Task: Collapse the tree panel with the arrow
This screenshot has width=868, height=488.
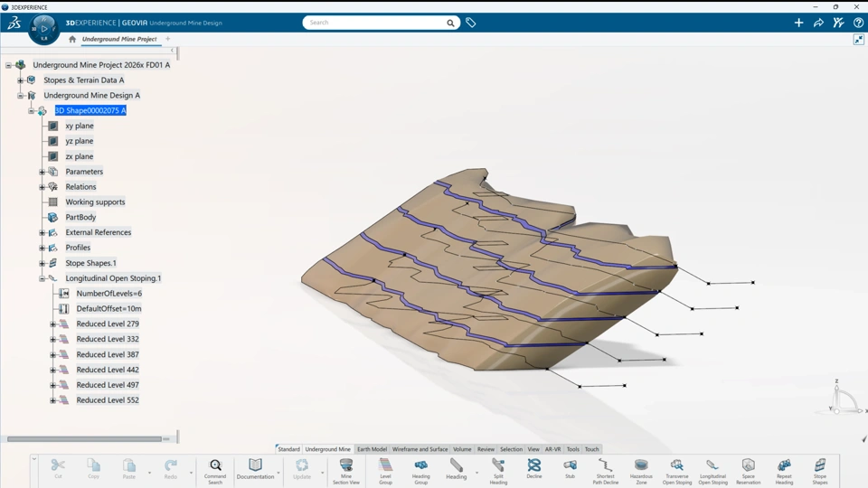Action: (x=172, y=51)
